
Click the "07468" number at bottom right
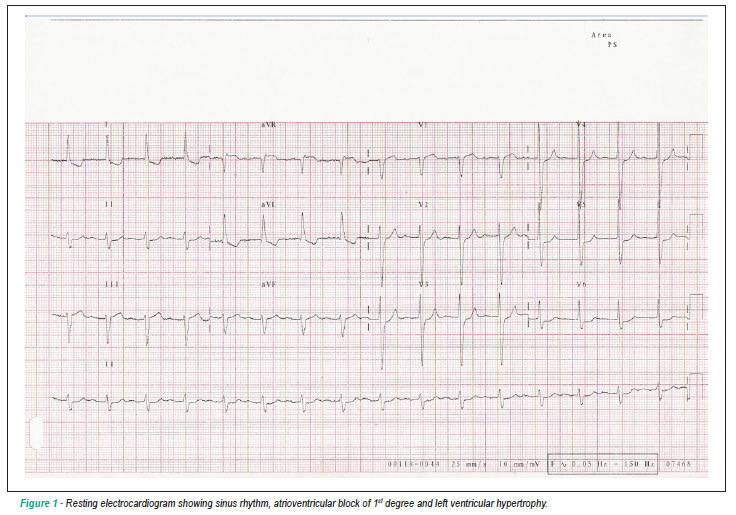click(678, 464)
